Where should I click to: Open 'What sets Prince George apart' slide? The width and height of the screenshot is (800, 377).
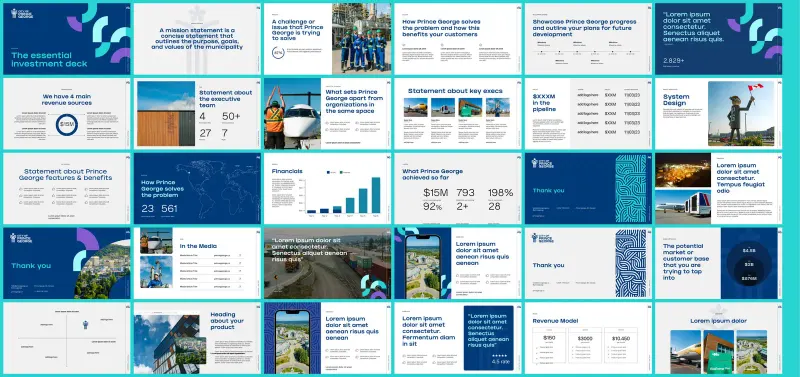click(x=327, y=113)
